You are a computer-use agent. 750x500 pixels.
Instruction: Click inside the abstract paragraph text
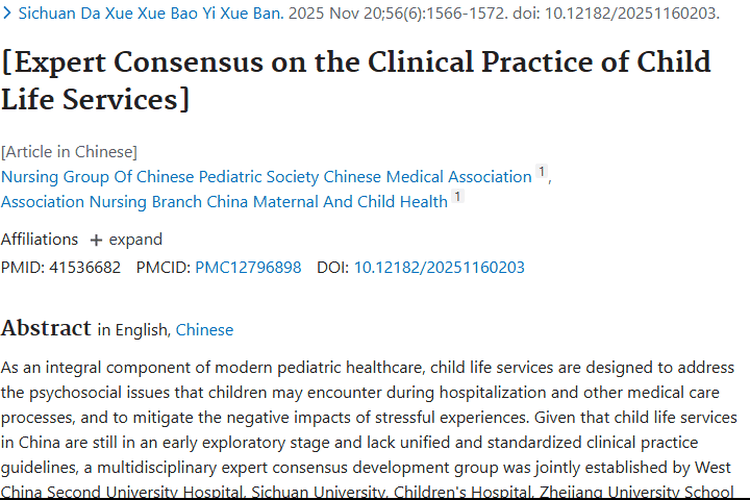tap(370, 416)
